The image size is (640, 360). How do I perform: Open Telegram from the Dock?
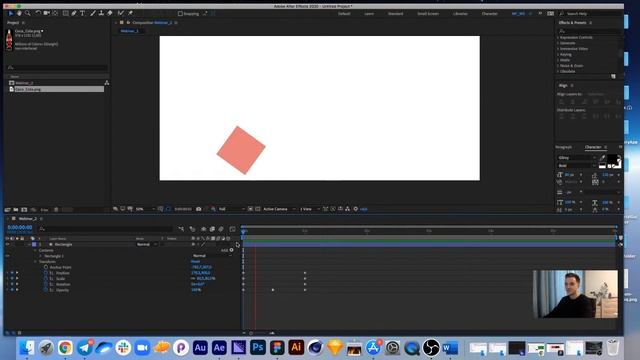84,348
